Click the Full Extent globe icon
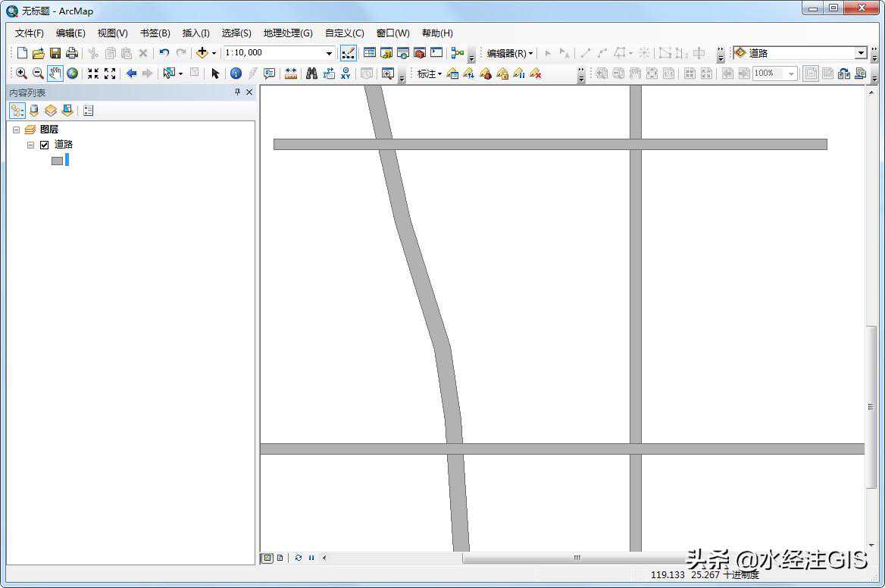The width and height of the screenshot is (885, 588). (x=72, y=73)
